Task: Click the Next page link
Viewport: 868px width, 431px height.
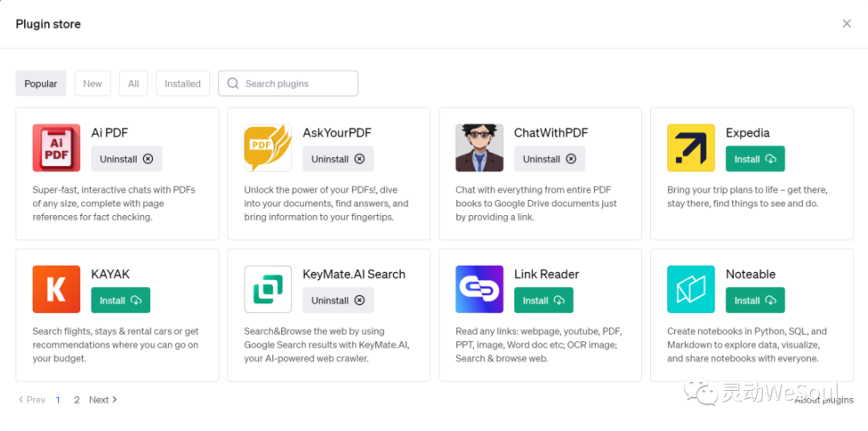Action: (103, 400)
